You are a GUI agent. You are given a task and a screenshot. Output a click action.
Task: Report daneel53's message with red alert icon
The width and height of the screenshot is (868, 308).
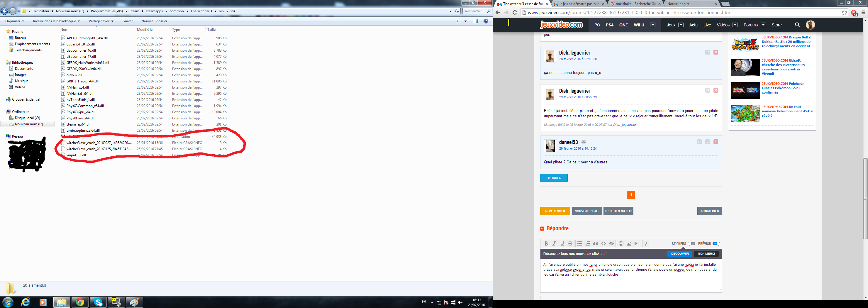point(716,142)
